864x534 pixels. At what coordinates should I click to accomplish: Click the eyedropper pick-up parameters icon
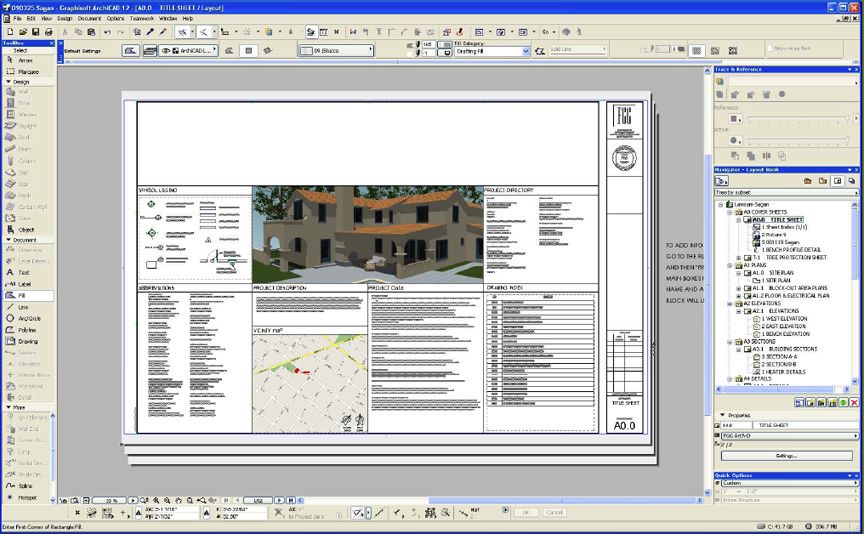pyautogui.click(x=150, y=32)
